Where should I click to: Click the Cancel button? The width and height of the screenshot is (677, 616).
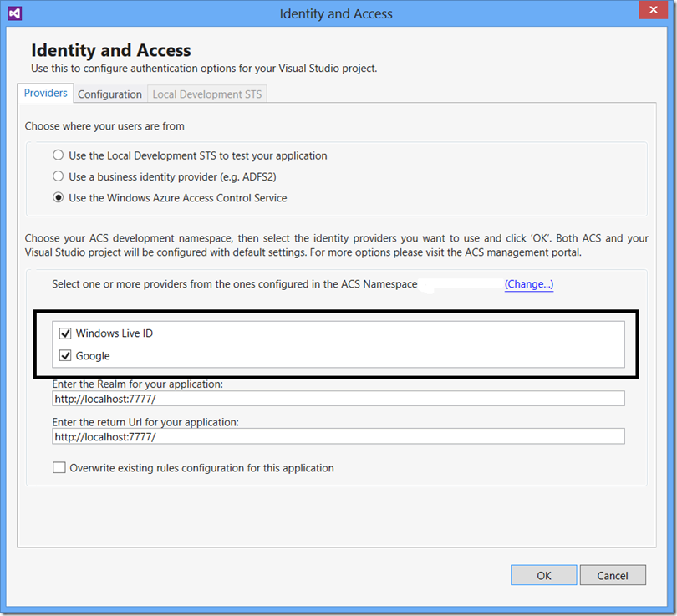[x=613, y=575]
